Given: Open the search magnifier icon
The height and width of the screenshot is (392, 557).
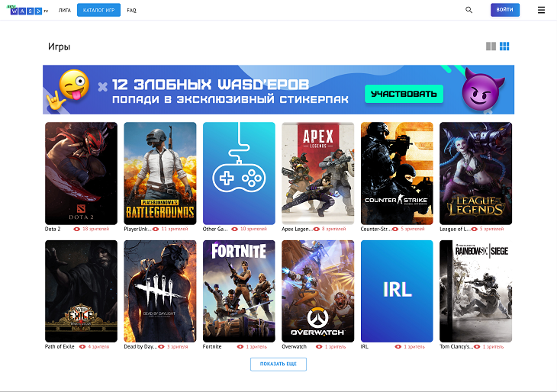Looking at the screenshot, I should point(469,10).
